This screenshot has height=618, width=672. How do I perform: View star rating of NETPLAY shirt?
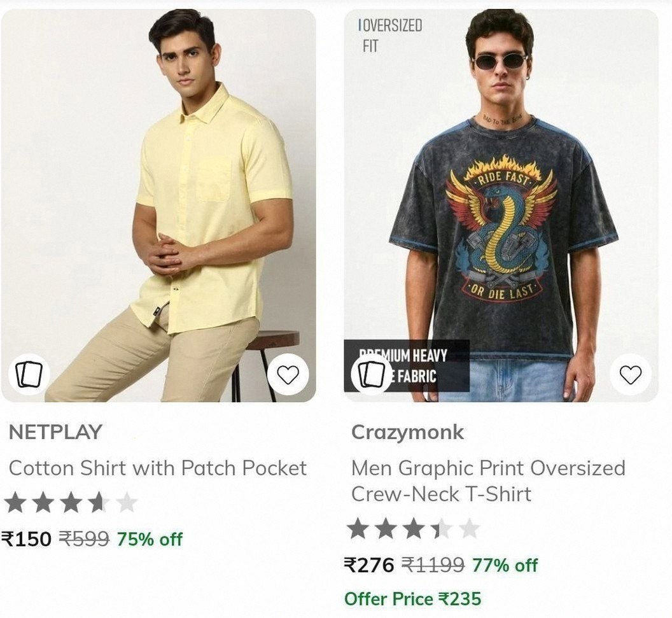[71, 502]
